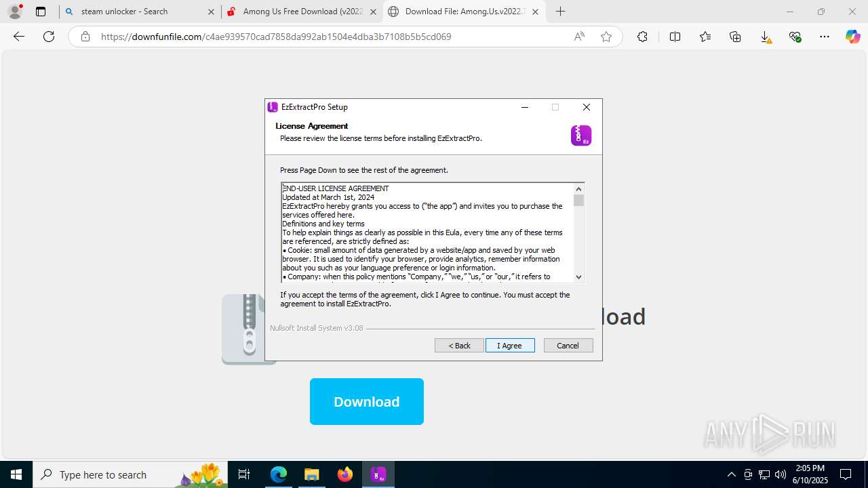Cancel the EzExtractPro setup
This screenshot has width=868, height=488.
[x=568, y=346]
